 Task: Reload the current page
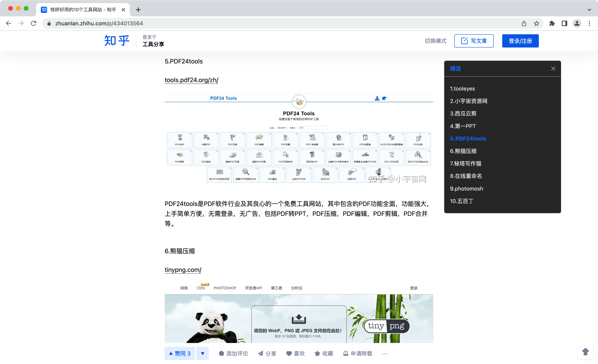click(33, 23)
